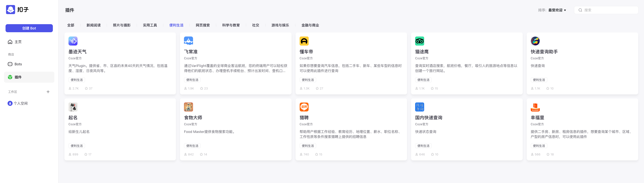Click the 便利生活 tag on 墨迹天气 card
This screenshot has height=183, width=644.
[x=77, y=80]
